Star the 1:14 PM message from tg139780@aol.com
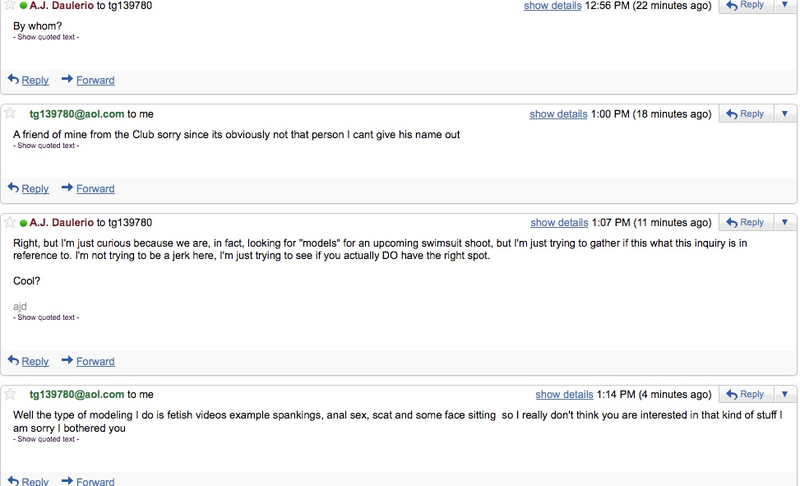Viewport: 800px width, 486px height. [x=10, y=394]
